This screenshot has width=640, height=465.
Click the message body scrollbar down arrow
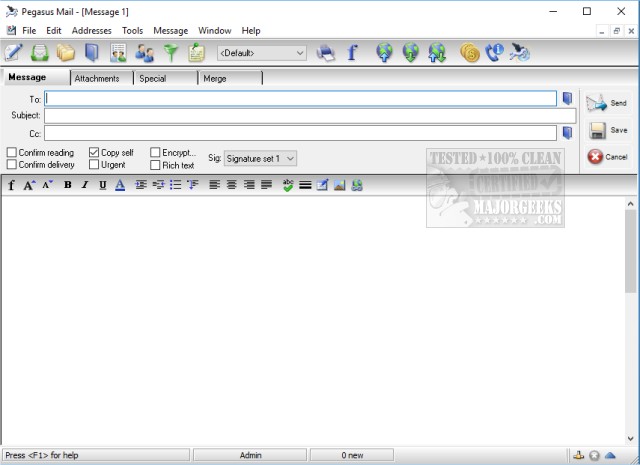[x=631, y=438]
